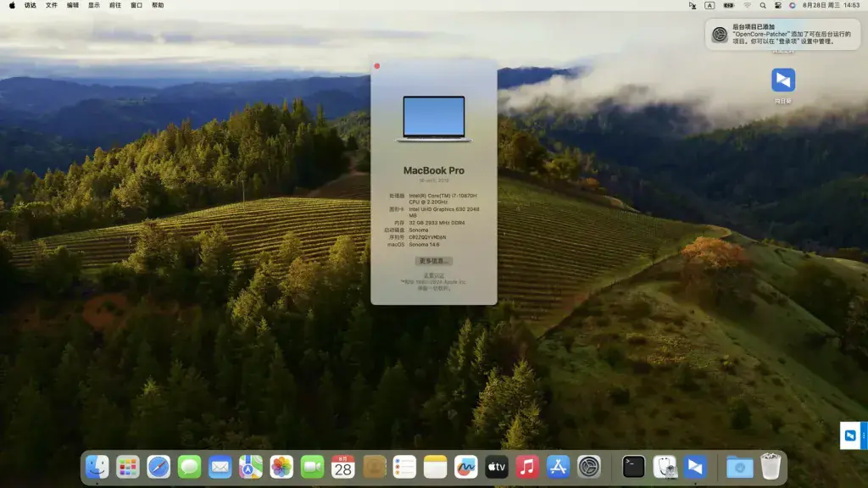The image size is (868, 488).
Task: Click the floating ToDesk widget at the screen edge
Action: point(853,435)
